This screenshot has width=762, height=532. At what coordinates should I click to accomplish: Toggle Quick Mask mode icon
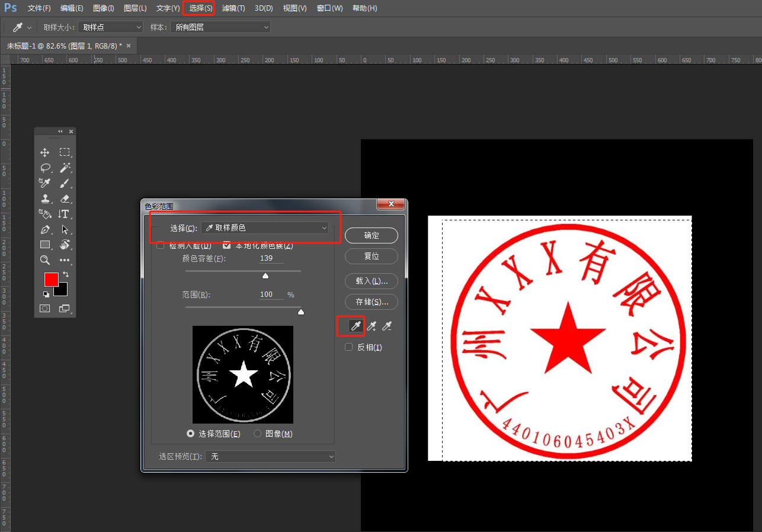(x=45, y=309)
